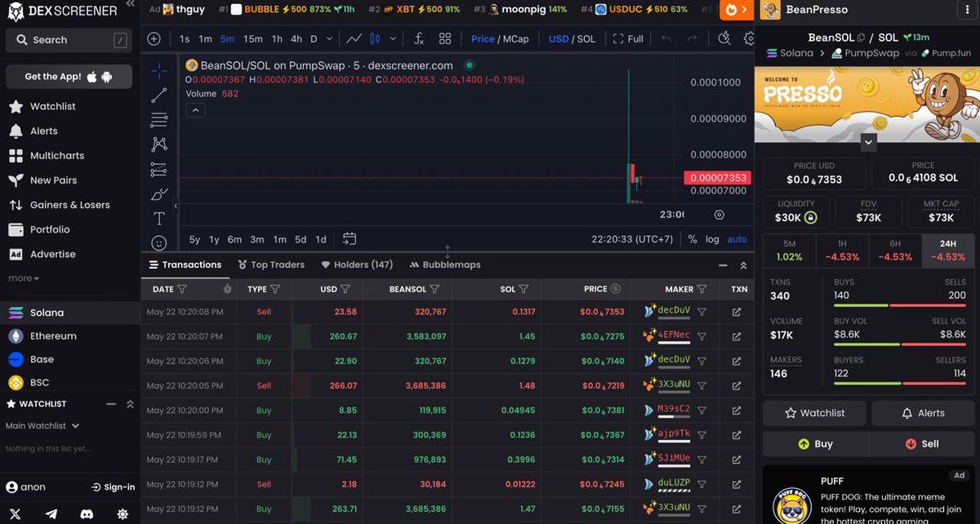
Task: Open the Fibonacci lines tool
Action: [x=159, y=120]
